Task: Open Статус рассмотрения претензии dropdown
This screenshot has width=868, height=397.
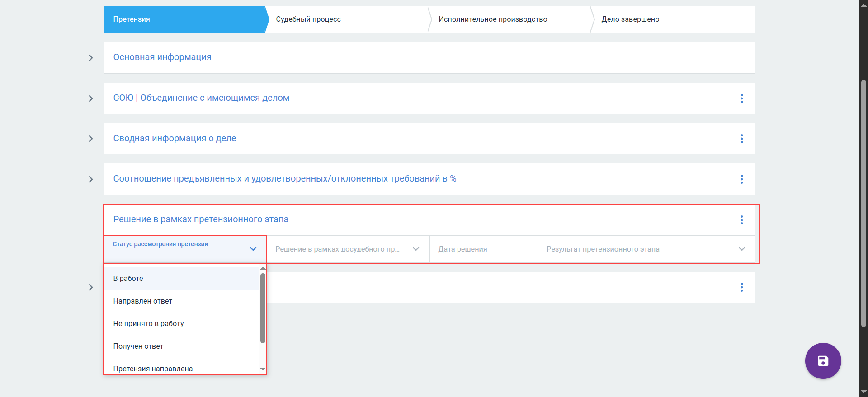Action: click(185, 249)
